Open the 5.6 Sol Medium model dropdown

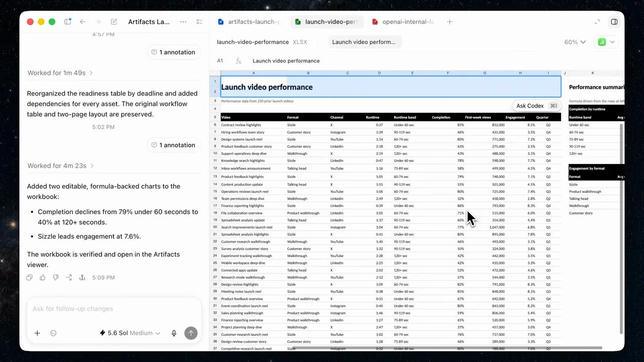click(x=130, y=333)
